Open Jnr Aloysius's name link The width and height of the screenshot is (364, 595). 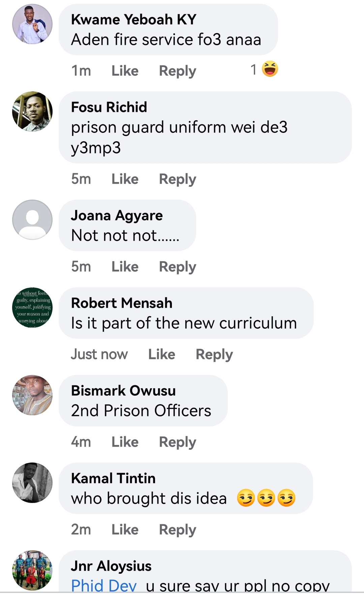(x=111, y=566)
